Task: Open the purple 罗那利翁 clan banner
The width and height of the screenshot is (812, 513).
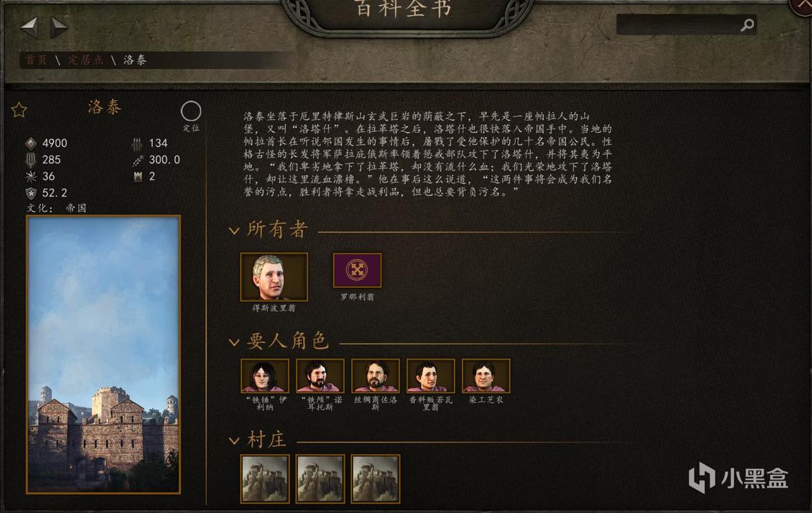Action: coord(357,270)
